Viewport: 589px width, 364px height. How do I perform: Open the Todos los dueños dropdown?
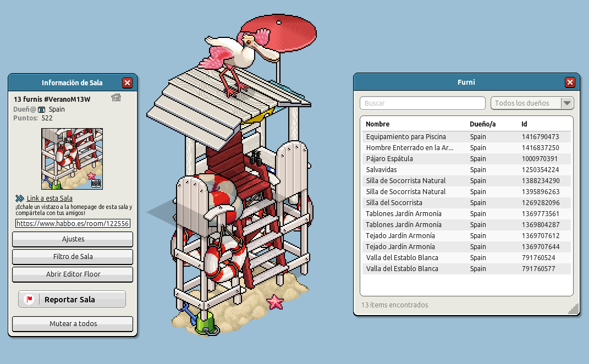click(x=532, y=103)
